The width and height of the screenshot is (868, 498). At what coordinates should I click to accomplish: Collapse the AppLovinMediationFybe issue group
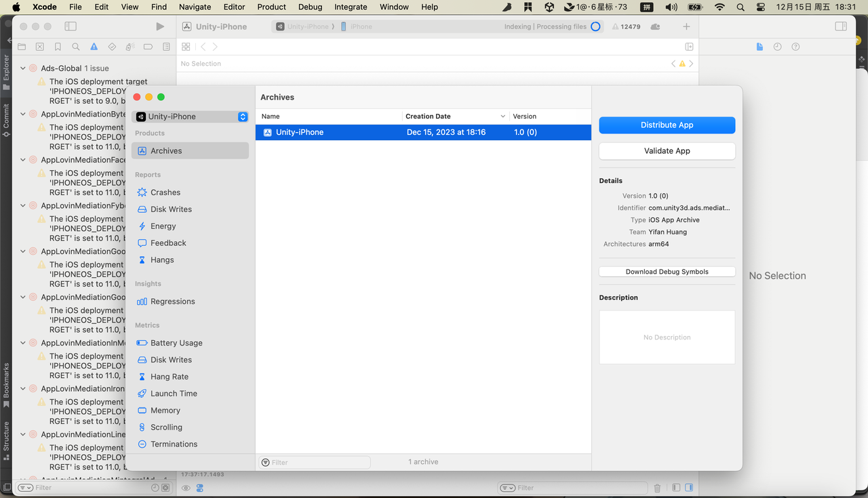(x=22, y=206)
